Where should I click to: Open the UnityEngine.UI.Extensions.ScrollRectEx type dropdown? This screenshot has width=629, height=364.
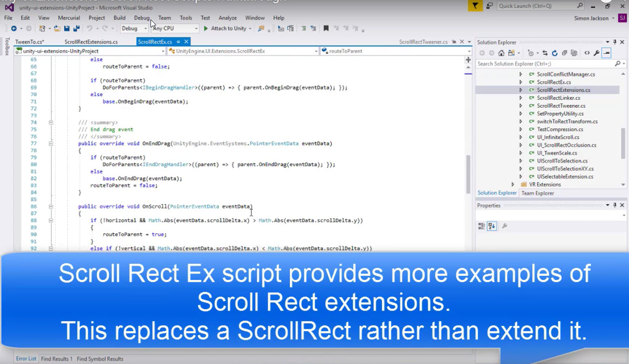click(243, 51)
